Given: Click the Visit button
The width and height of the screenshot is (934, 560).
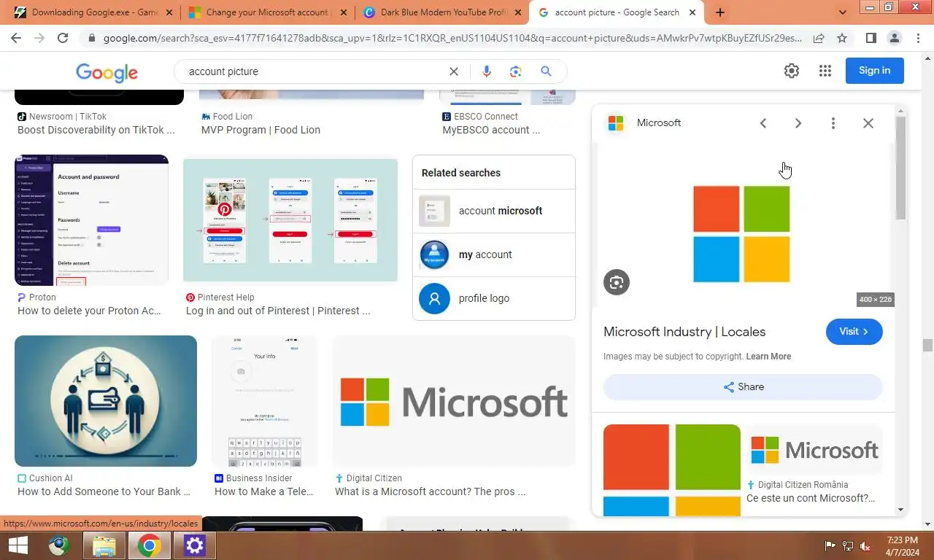Looking at the screenshot, I should pyautogui.click(x=854, y=332).
